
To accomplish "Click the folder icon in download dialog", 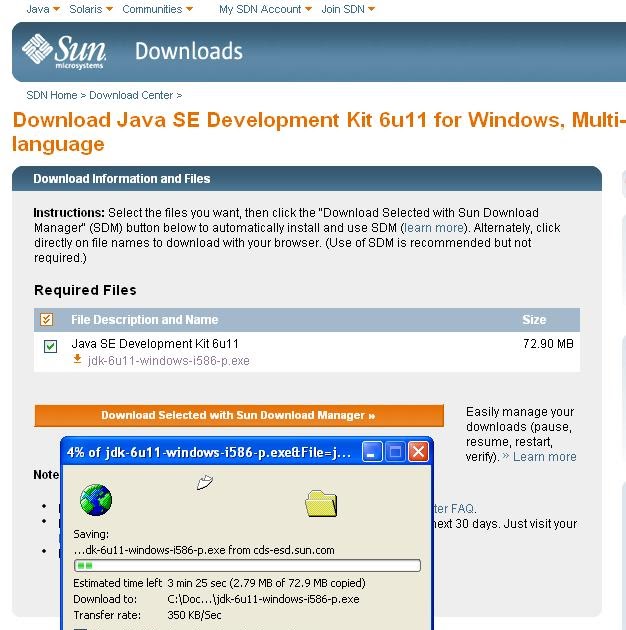I will click(x=321, y=503).
